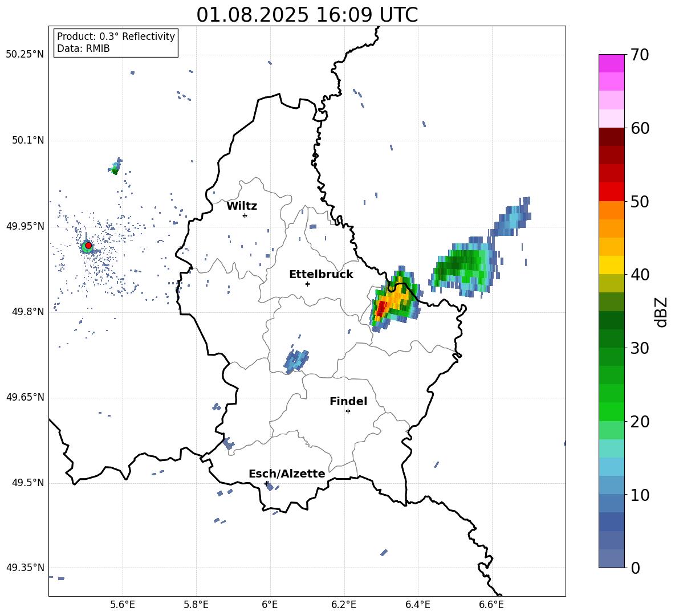Click the Findel station cross marker

tap(348, 411)
